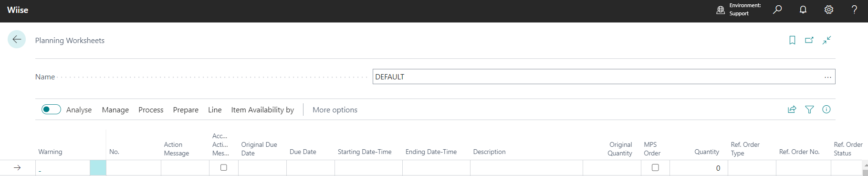Click More options

pyautogui.click(x=335, y=110)
